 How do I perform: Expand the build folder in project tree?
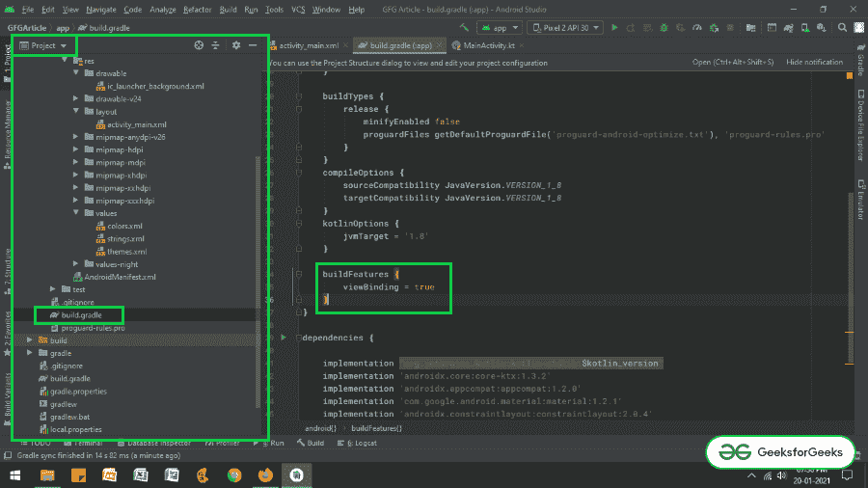click(x=30, y=340)
